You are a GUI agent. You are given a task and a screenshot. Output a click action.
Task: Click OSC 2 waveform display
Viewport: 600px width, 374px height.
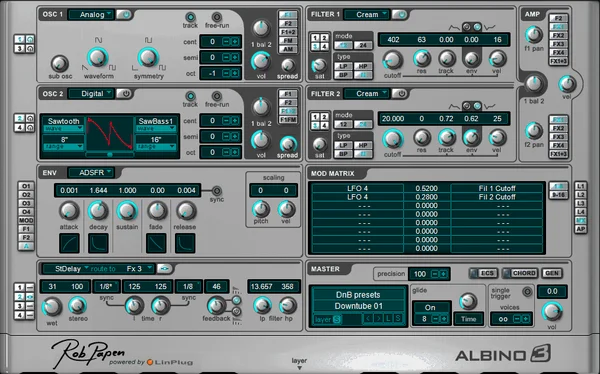click(110, 134)
